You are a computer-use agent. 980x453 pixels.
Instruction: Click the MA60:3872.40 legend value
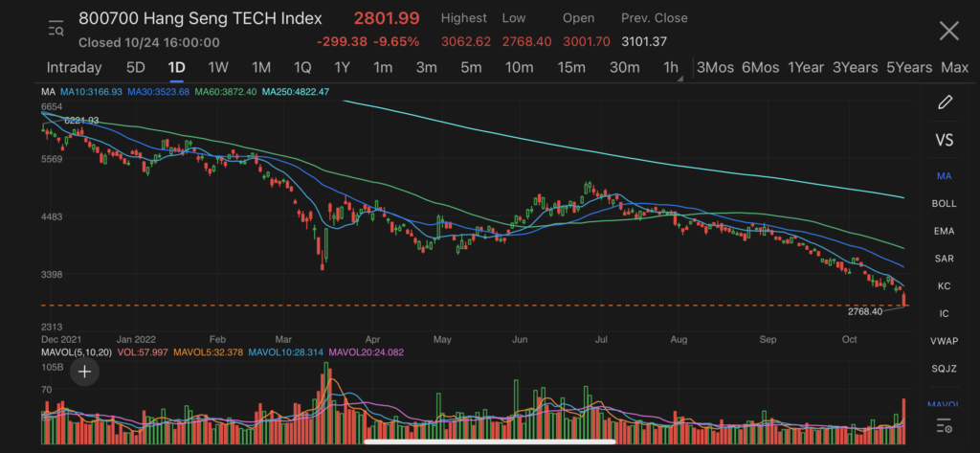coord(226,92)
